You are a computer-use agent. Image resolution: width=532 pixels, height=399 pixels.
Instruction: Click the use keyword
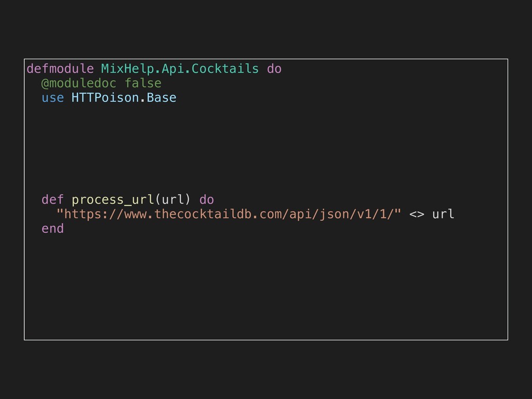(x=52, y=98)
